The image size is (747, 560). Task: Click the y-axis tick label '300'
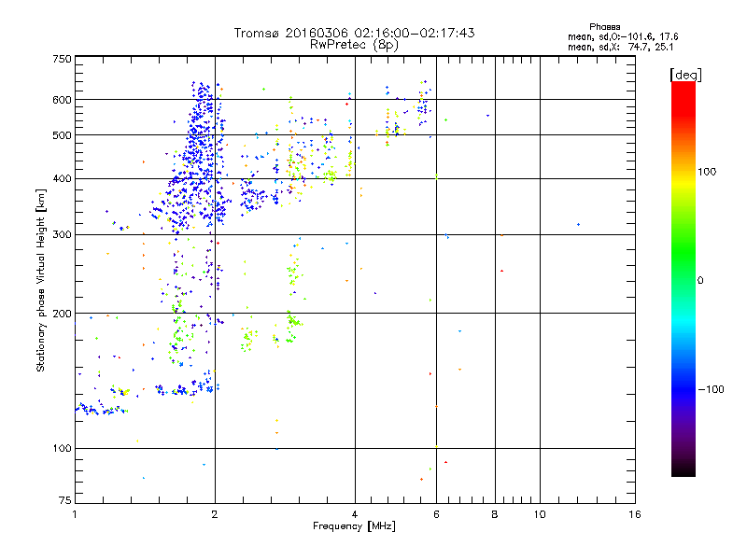tap(62, 234)
